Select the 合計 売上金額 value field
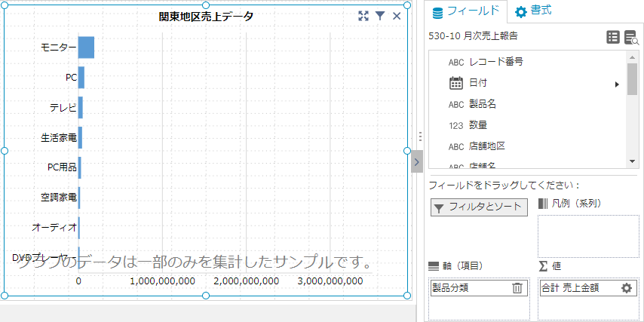The height and width of the screenshot is (322, 644). point(588,288)
